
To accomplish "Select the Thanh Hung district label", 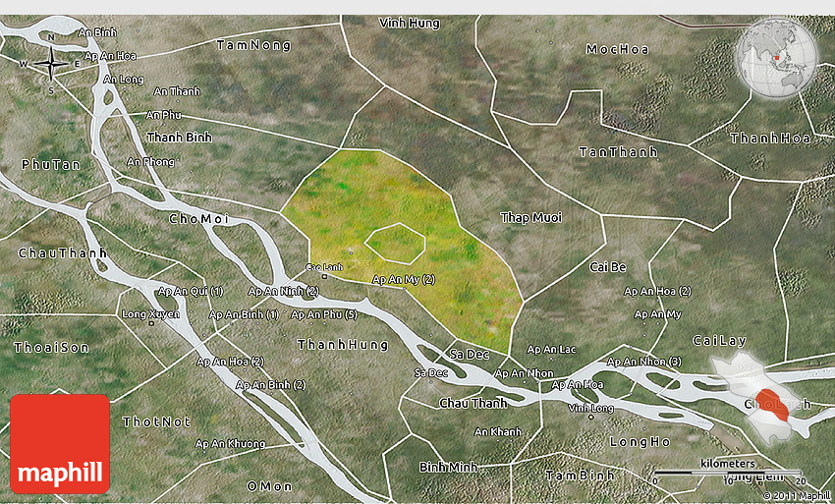I will (x=342, y=345).
